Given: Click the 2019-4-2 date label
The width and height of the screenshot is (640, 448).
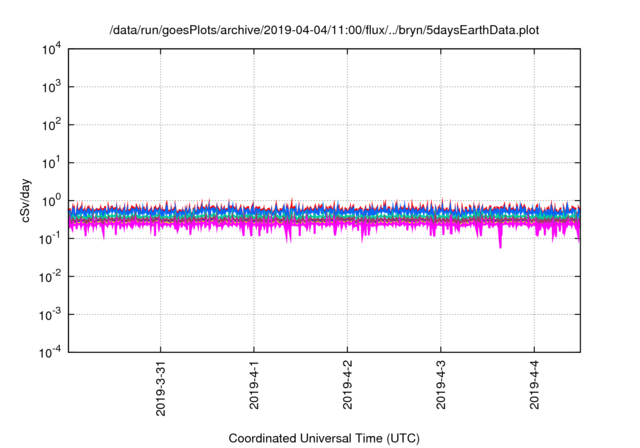Looking at the screenshot, I should click(x=347, y=384).
